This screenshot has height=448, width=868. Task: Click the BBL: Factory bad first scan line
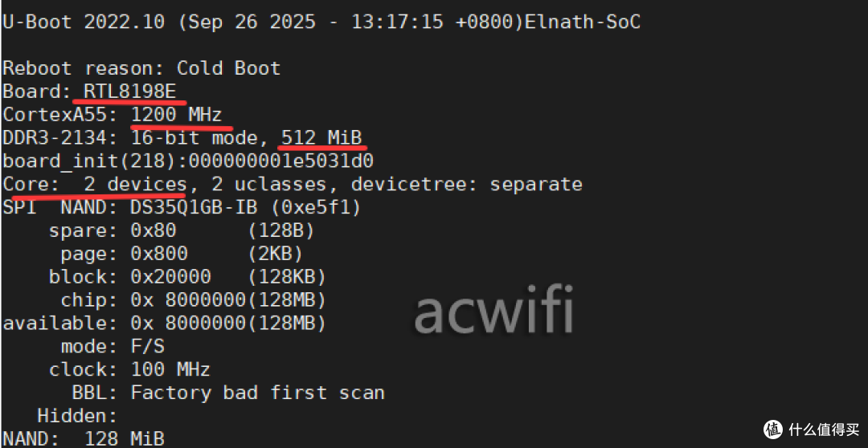(x=228, y=393)
